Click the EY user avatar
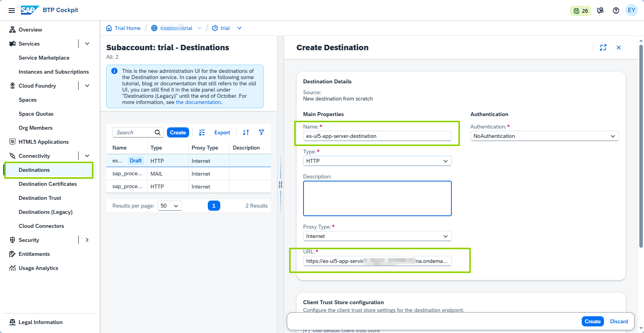 pos(631,11)
